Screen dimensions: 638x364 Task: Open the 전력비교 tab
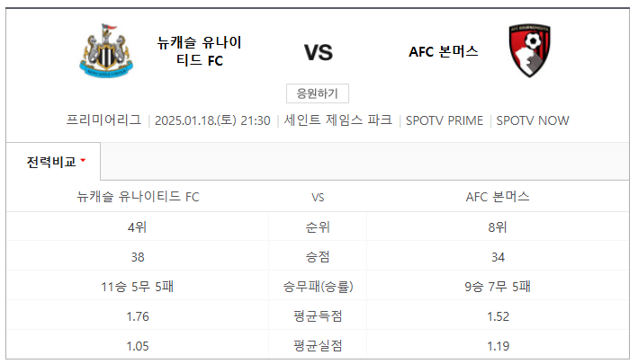(x=51, y=162)
